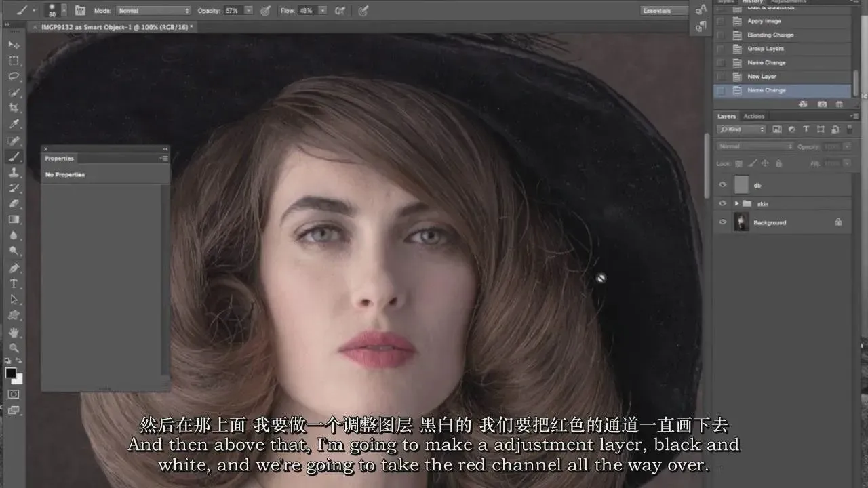This screenshot has width=868, height=488.
Task: Select the New Layer history state
Action: (762, 77)
